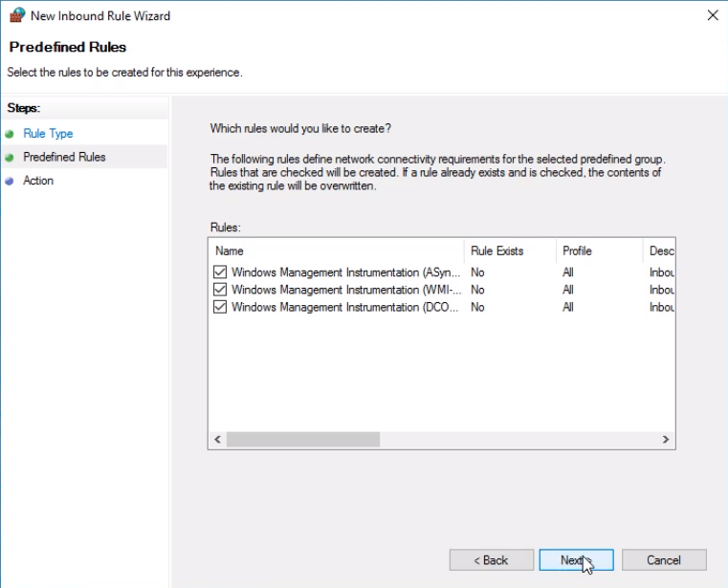Click 'No' in the ASyn rule row
Image resolution: width=728 pixels, height=588 pixels.
pos(477,272)
